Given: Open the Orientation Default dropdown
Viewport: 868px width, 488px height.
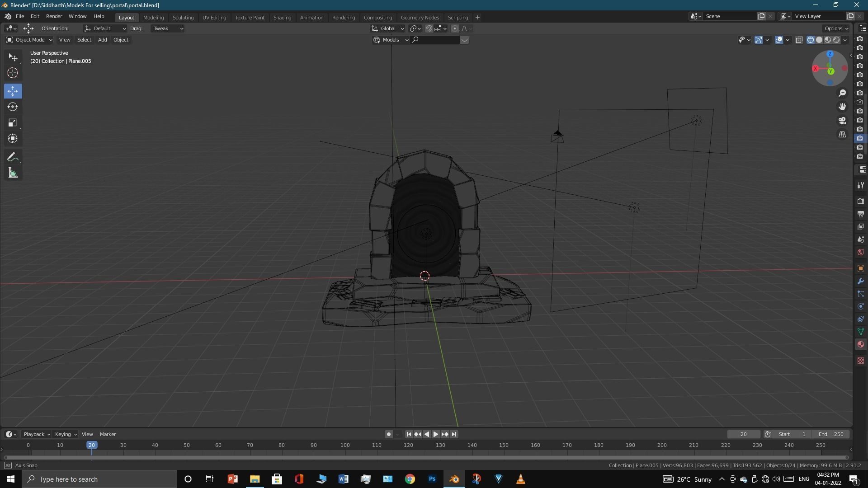Looking at the screenshot, I should tap(105, 28).
